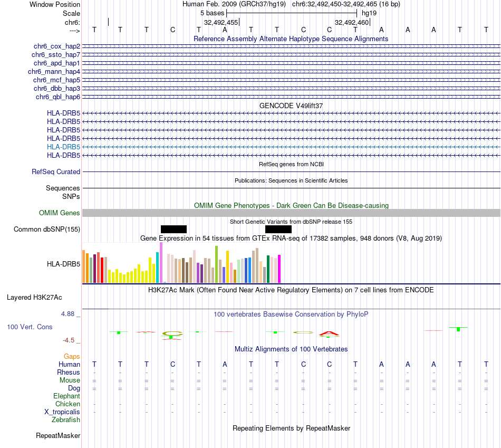501x448 pixels.
Task: Click 'Short Genetic Variants from dbSNP release 155'
Action: click(x=291, y=222)
